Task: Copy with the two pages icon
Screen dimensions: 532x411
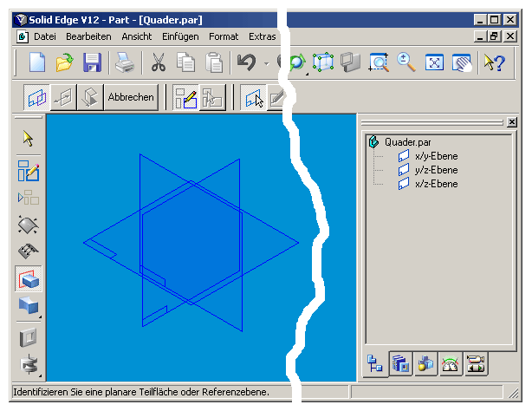Action: tap(185, 62)
